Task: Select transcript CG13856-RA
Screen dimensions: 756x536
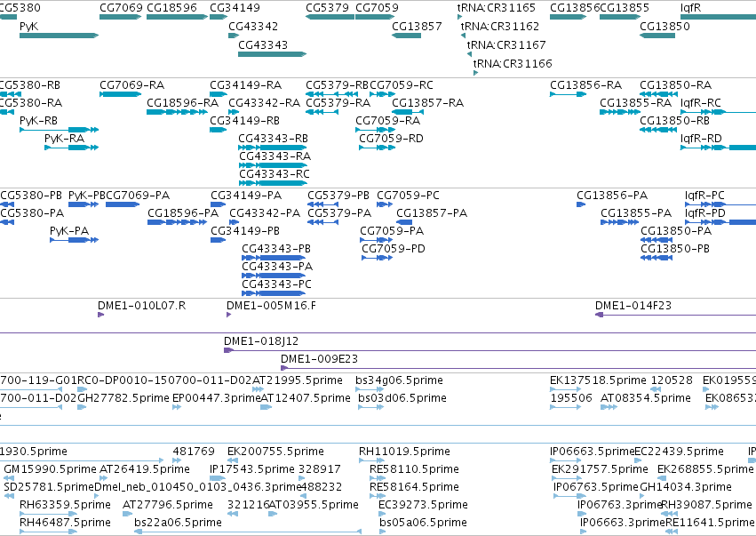Action: point(568,94)
